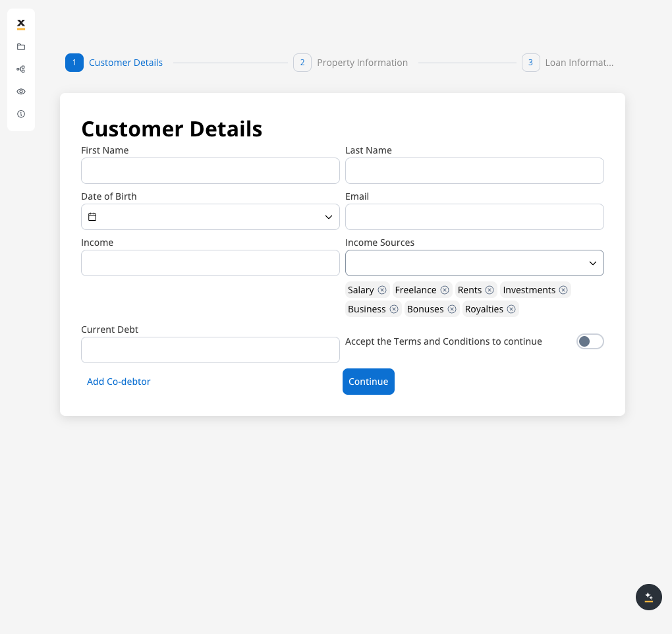Toggle Accept Terms and Conditions switch
672x634 pixels.
tap(590, 341)
